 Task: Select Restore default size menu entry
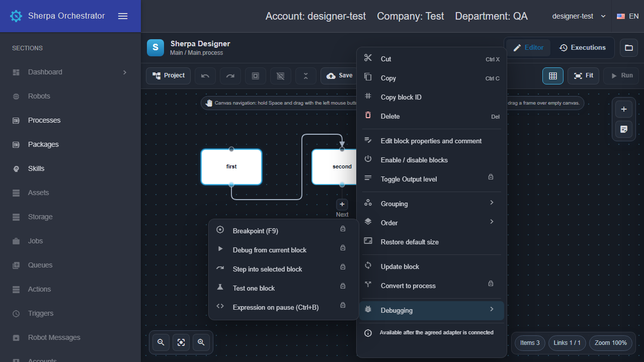click(431, 242)
